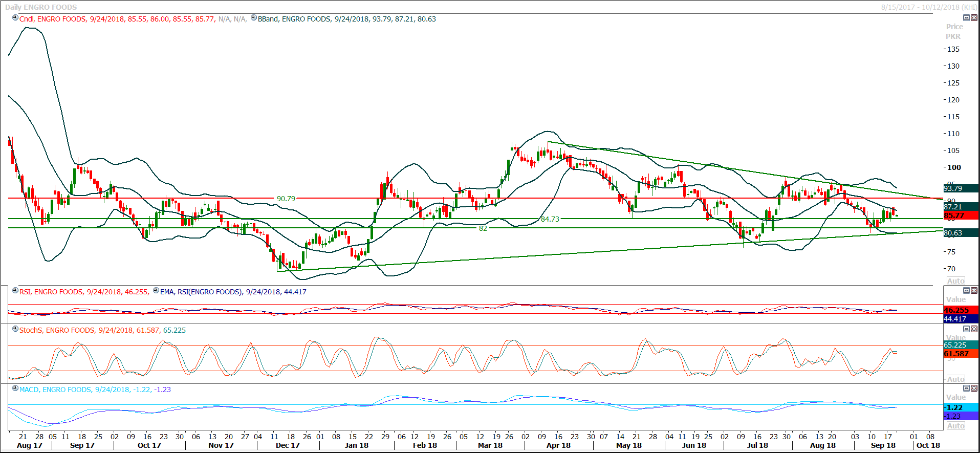The width and height of the screenshot is (980, 453).
Task: Click the clock icon beside RSI label
Action: (x=15, y=291)
